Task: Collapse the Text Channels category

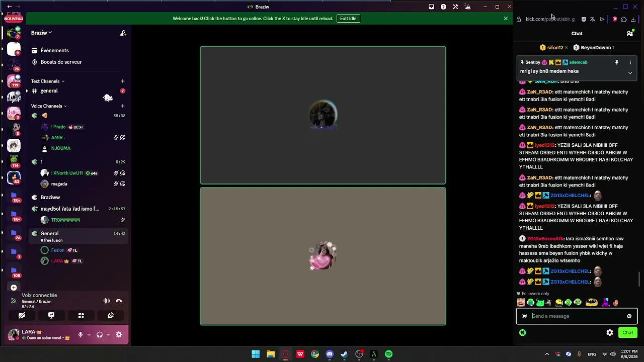Action: (x=47, y=81)
